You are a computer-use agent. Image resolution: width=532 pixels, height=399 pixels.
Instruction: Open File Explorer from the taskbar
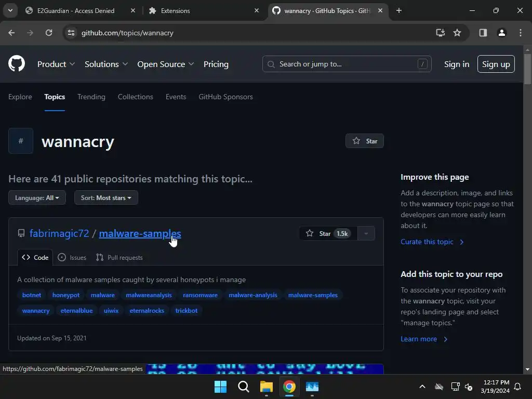coord(267,387)
